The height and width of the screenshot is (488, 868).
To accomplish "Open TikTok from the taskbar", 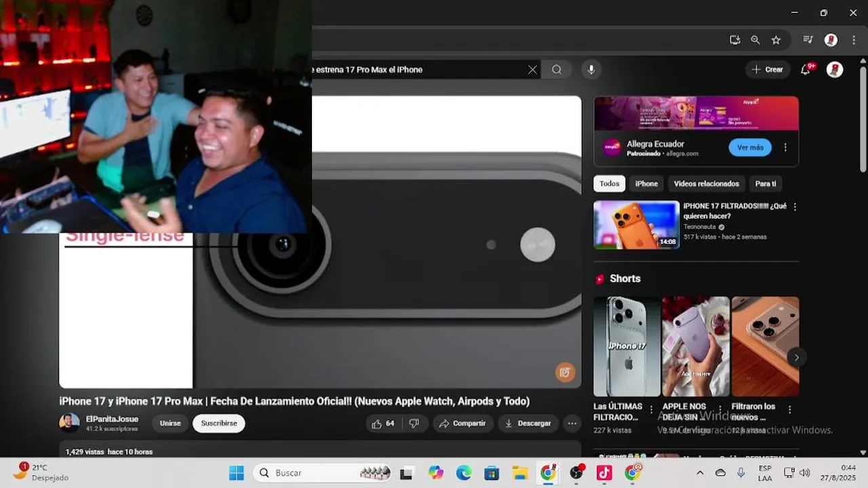I will pos(604,473).
